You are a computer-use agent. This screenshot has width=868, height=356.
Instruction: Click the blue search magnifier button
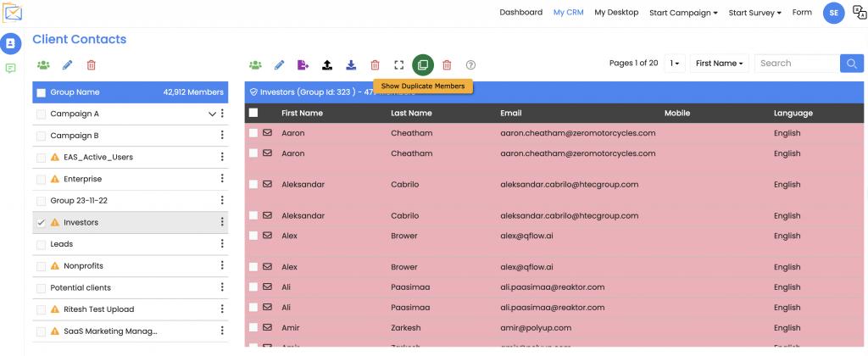pyautogui.click(x=851, y=64)
